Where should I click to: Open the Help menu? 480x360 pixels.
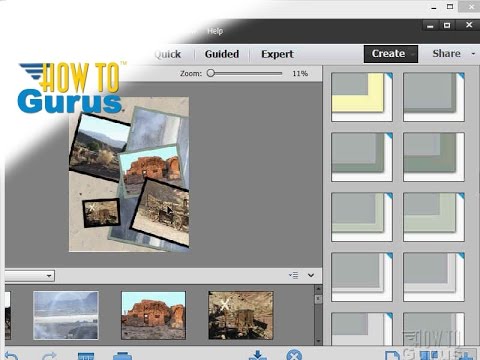click(215, 31)
